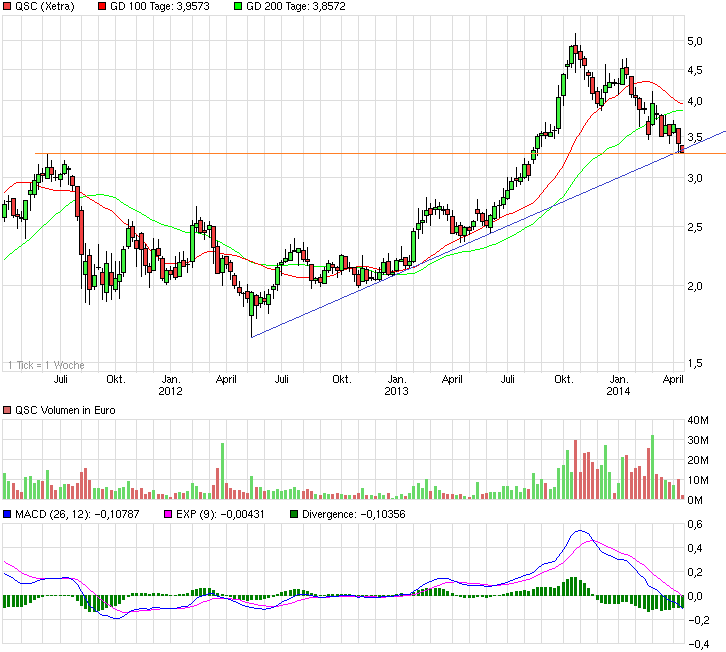The width and height of the screenshot is (726, 652).
Task: Click the 3,0 price axis label
Action: [x=695, y=178]
